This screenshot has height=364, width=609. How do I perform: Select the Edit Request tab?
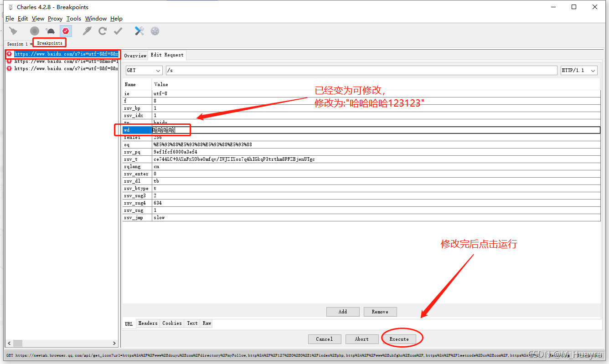(x=167, y=55)
